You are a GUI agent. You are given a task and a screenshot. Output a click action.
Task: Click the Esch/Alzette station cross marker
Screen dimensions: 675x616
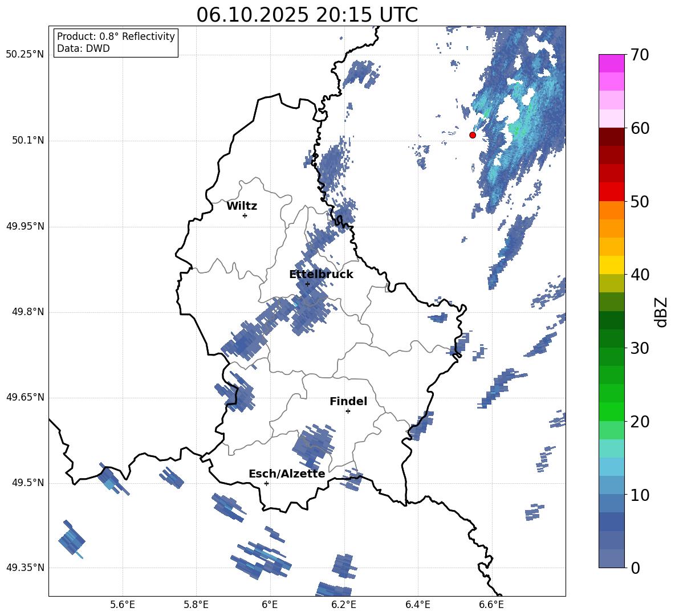(x=266, y=483)
